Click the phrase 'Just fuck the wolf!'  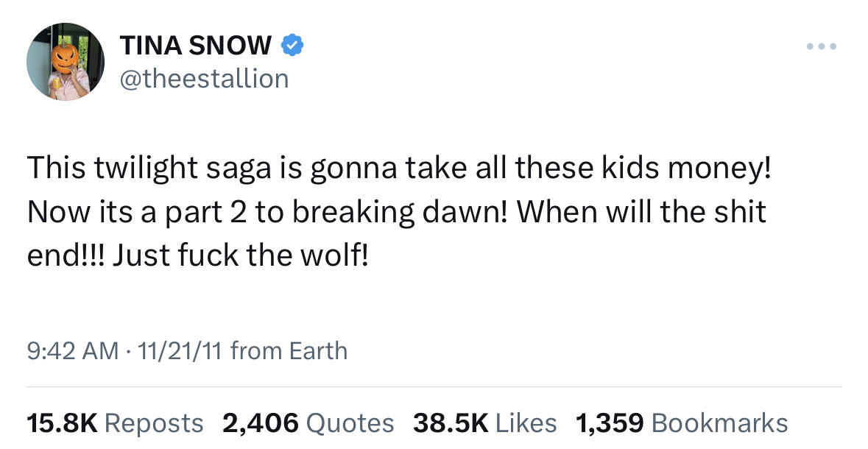pos(240,255)
